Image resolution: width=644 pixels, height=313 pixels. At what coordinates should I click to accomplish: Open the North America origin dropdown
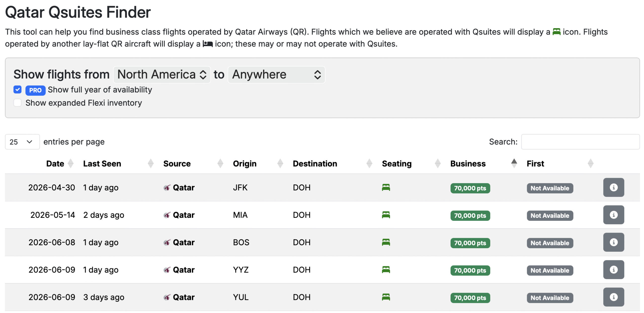click(x=162, y=75)
